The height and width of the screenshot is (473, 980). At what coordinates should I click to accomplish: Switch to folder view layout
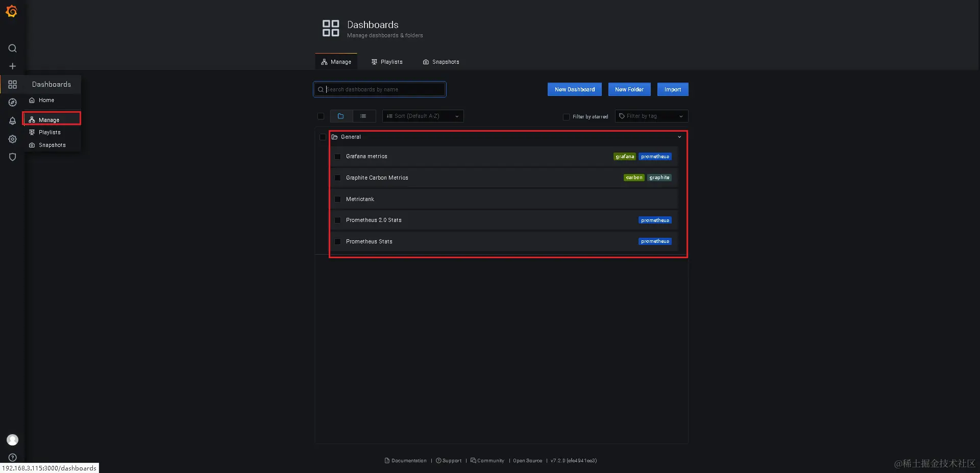(341, 116)
